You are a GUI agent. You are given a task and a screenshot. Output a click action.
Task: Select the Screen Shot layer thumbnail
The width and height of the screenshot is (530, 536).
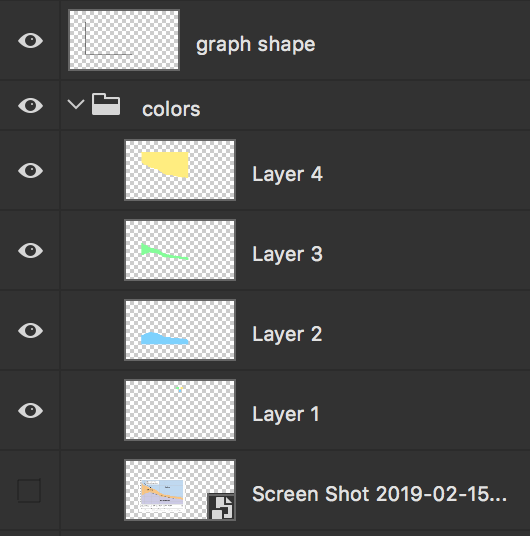180,490
